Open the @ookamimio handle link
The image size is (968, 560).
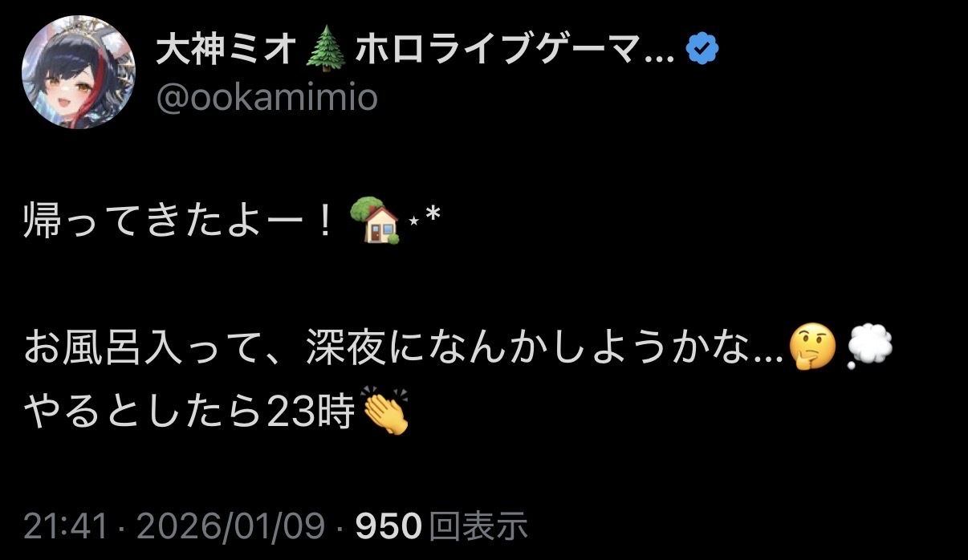(266, 98)
